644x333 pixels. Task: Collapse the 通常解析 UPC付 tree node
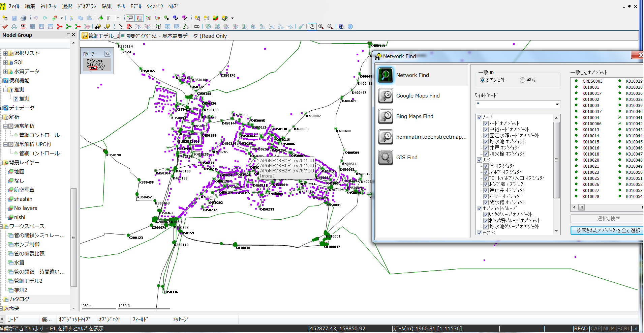[5, 144]
